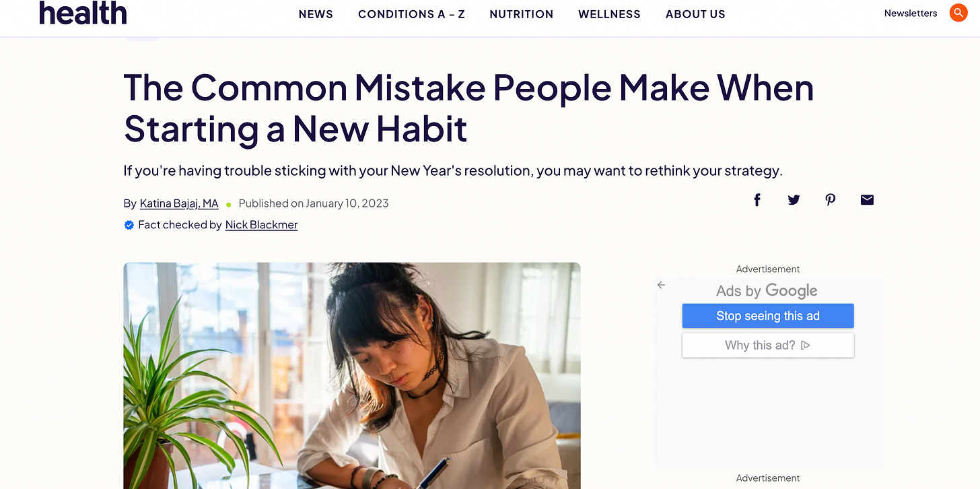Share article on Facebook
Viewport: 980px width, 489px height.
click(757, 200)
